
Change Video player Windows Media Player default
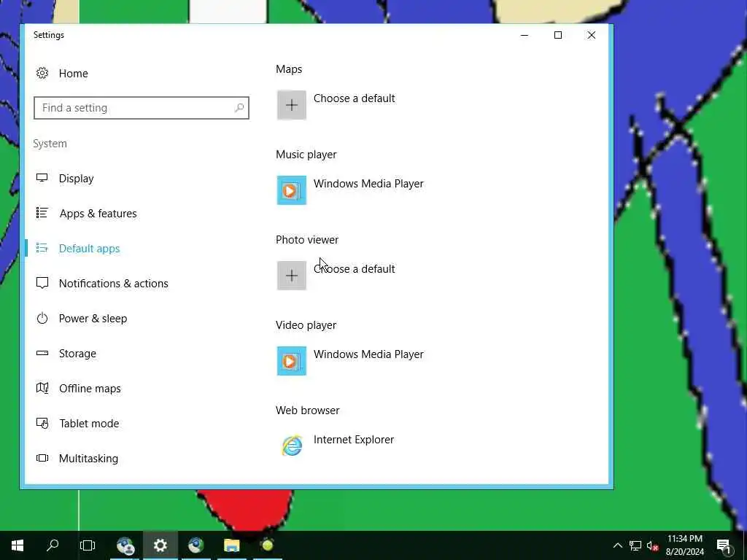[368, 354]
